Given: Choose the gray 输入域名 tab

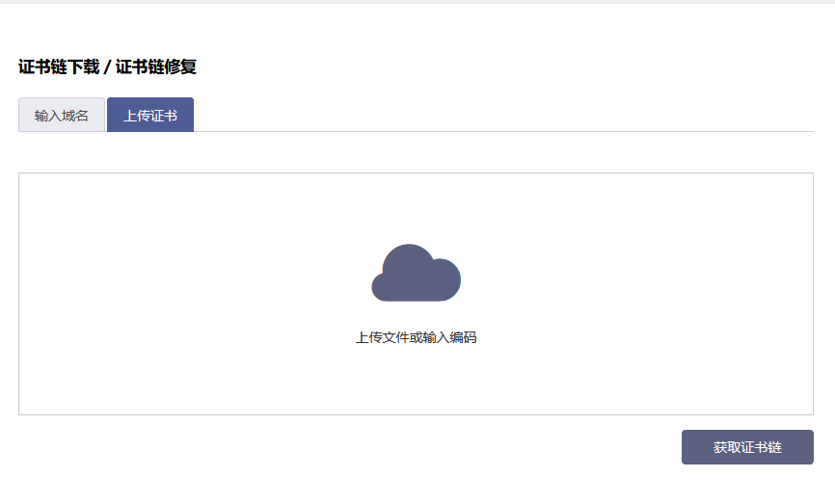Looking at the screenshot, I should [x=62, y=116].
